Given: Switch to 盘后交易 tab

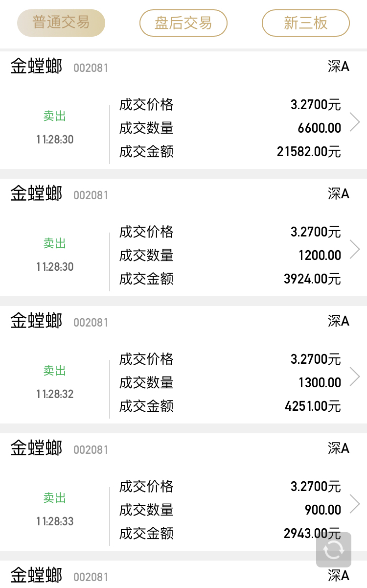Looking at the screenshot, I should point(183,23).
